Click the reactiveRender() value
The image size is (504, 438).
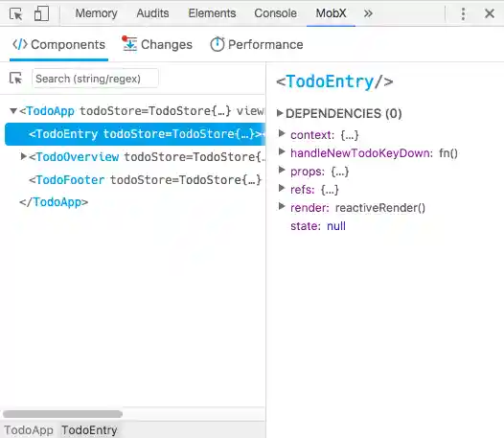click(x=380, y=208)
